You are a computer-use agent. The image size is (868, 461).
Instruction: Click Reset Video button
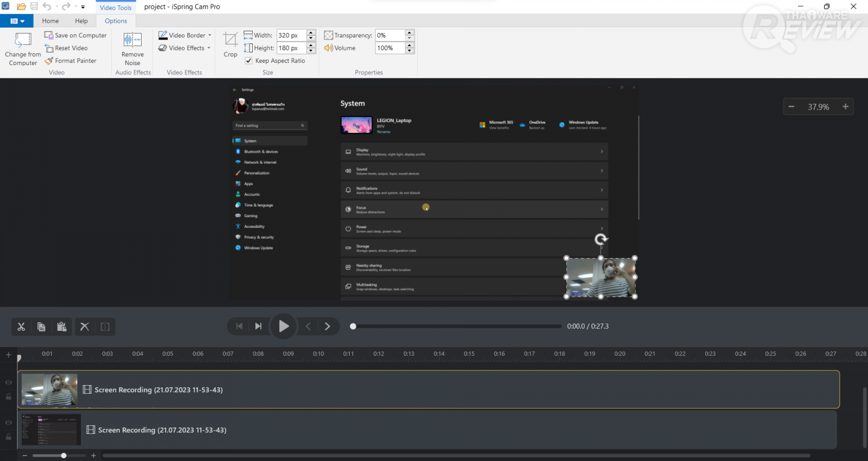point(66,48)
